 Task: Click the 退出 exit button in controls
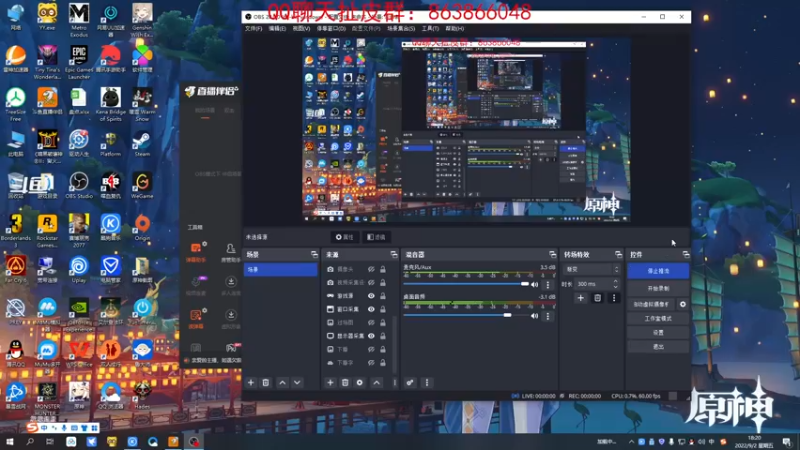pos(658,346)
